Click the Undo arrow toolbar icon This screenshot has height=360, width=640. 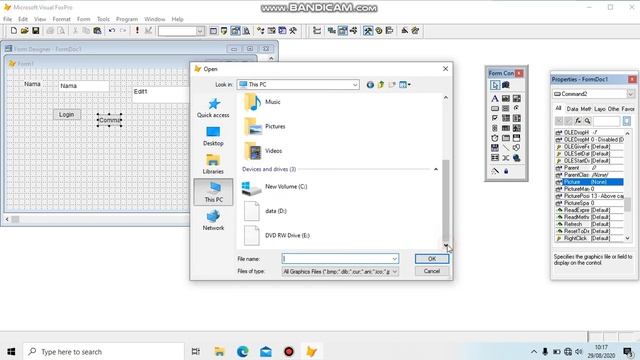pos(111,31)
